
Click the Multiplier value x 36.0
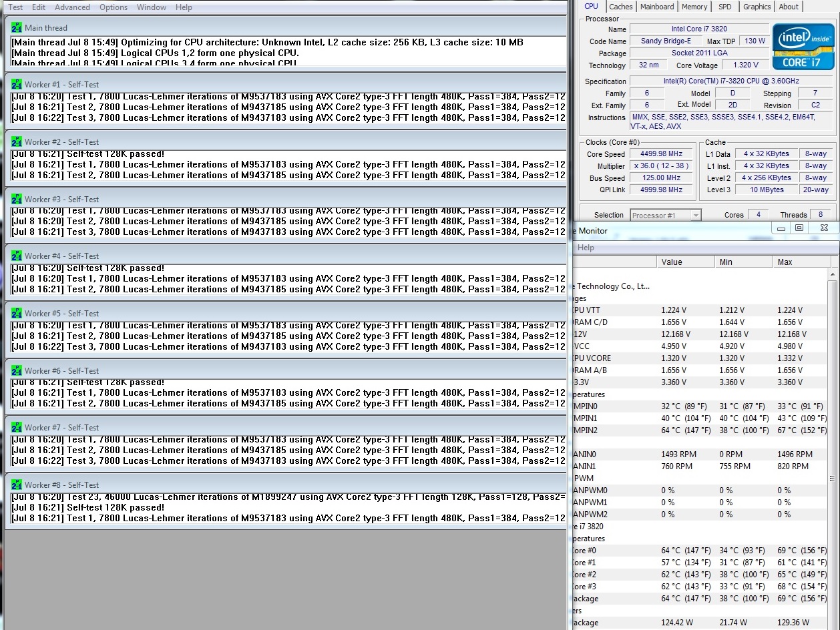[x=661, y=166]
